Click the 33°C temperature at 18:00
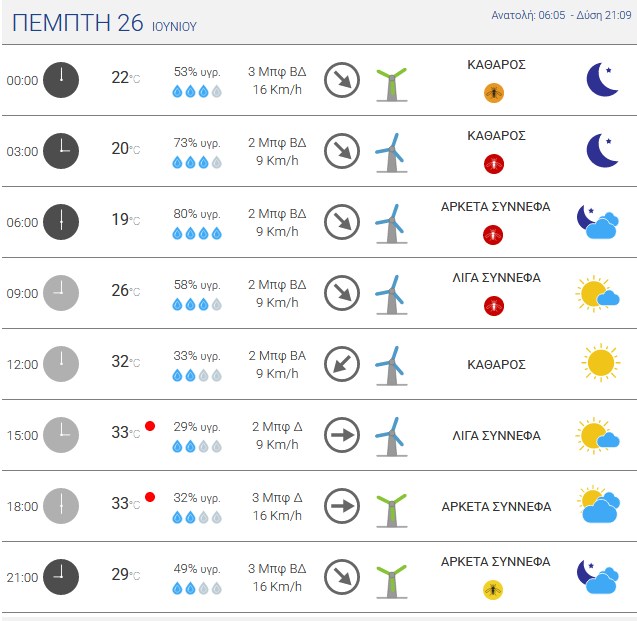Screen dimensions: 637x621 point(126,504)
